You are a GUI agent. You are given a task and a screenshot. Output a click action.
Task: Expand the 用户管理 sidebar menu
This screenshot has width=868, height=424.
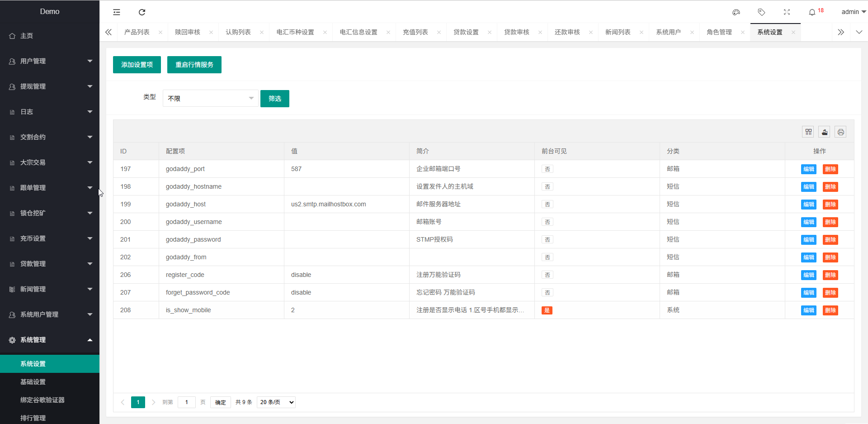(50, 61)
